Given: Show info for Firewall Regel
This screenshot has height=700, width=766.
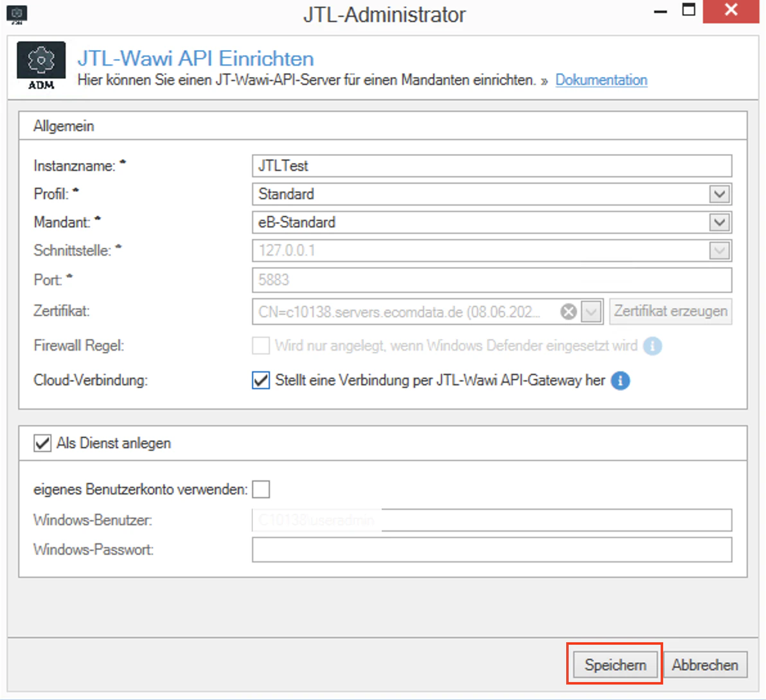Looking at the screenshot, I should (x=652, y=346).
